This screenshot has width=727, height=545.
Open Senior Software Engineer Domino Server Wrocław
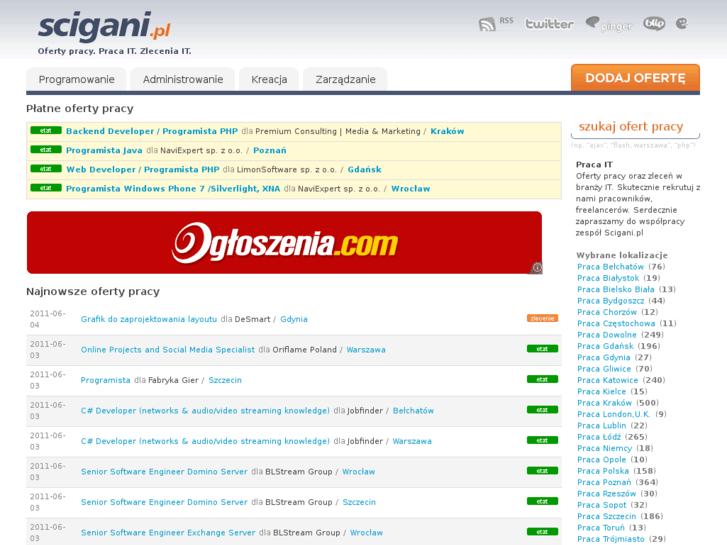164,472
